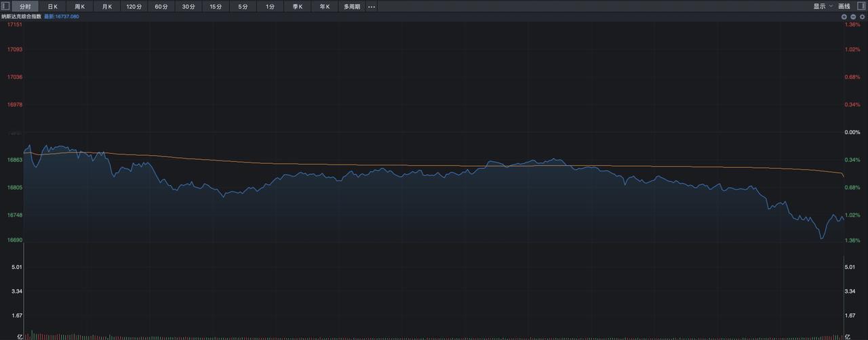This screenshot has width=868, height=340.
Task: Click the right 1.67 volume axis label
Action: click(x=850, y=316)
